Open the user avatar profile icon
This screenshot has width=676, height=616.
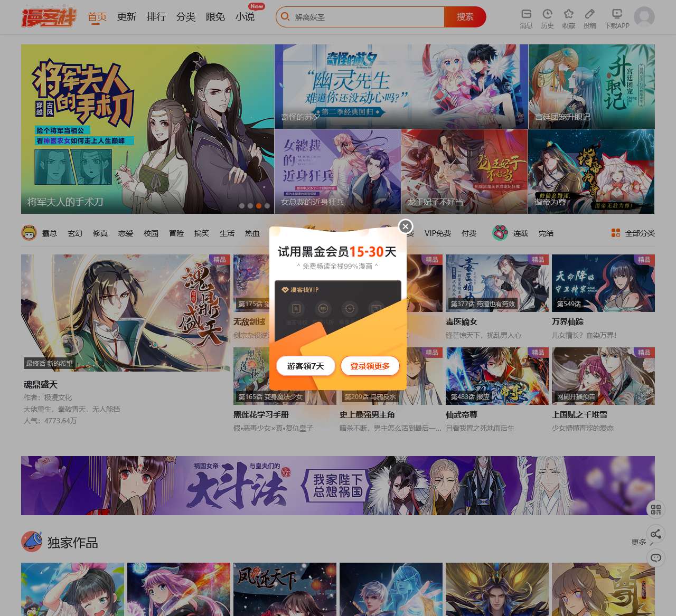click(644, 17)
